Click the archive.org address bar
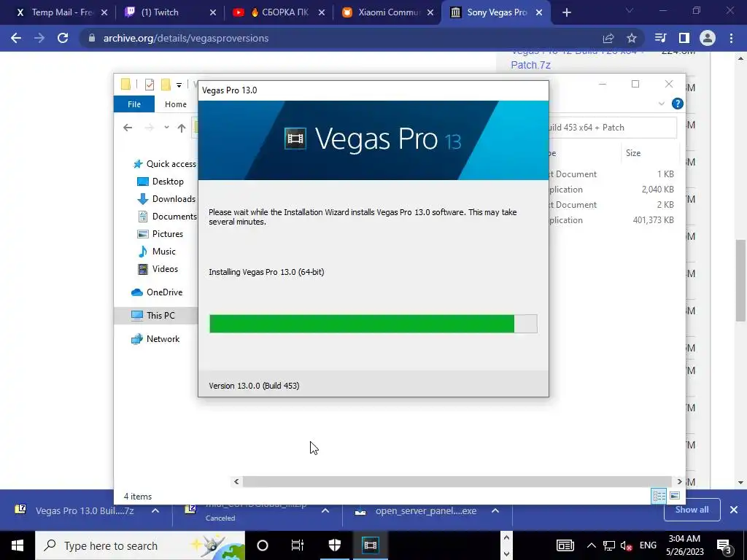The image size is (747, 560). 333,38
